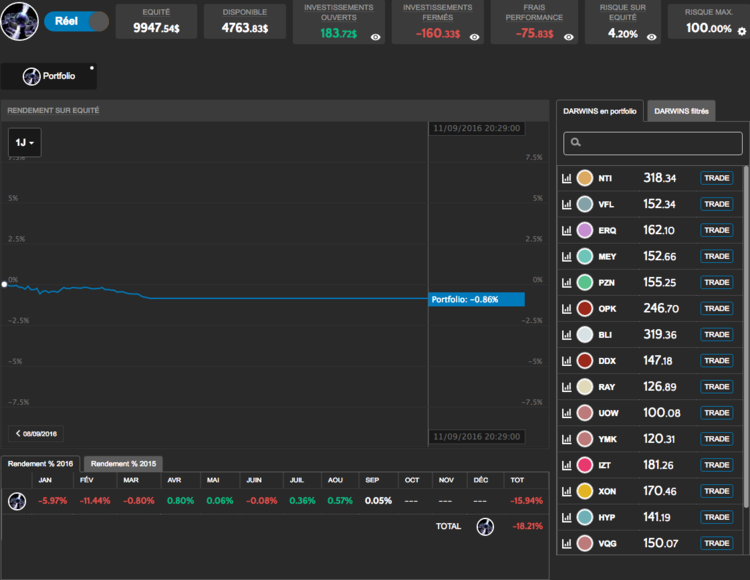The image size is (750, 580).
Task: Select the Rendement % 2015 tab
Action: [x=122, y=464]
